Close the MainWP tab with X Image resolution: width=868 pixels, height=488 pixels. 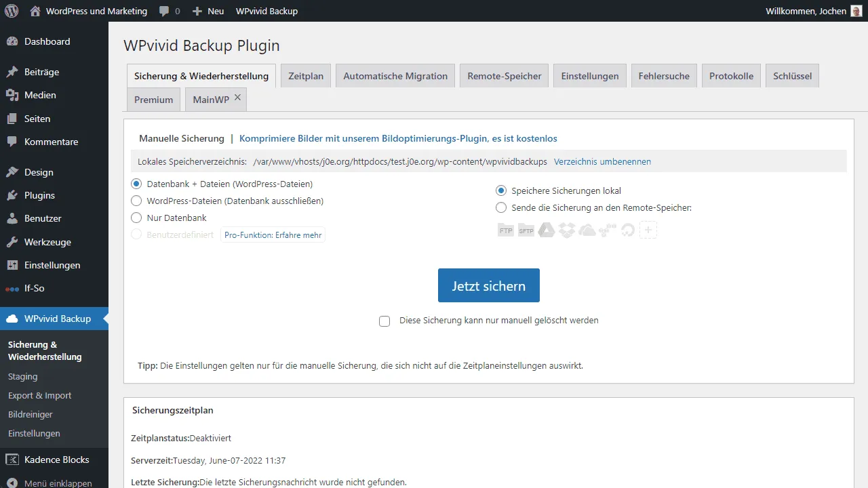[x=237, y=98]
